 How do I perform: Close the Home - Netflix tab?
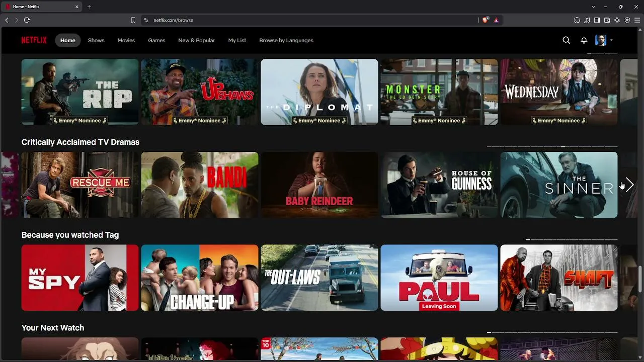tap(77, 7)
